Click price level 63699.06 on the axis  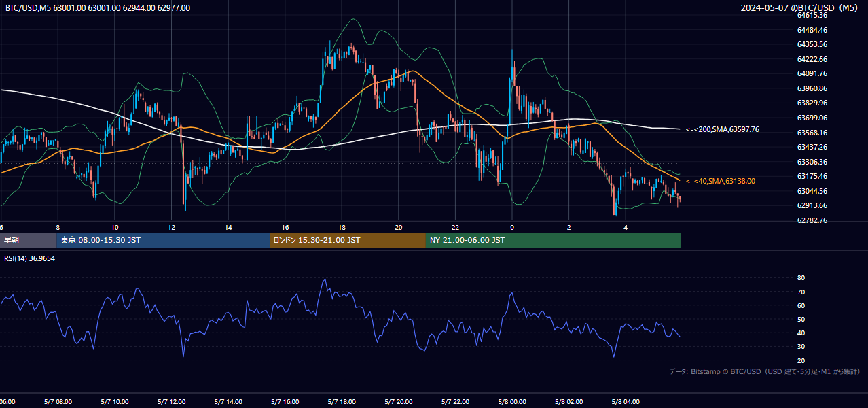(x=812, y=118)
